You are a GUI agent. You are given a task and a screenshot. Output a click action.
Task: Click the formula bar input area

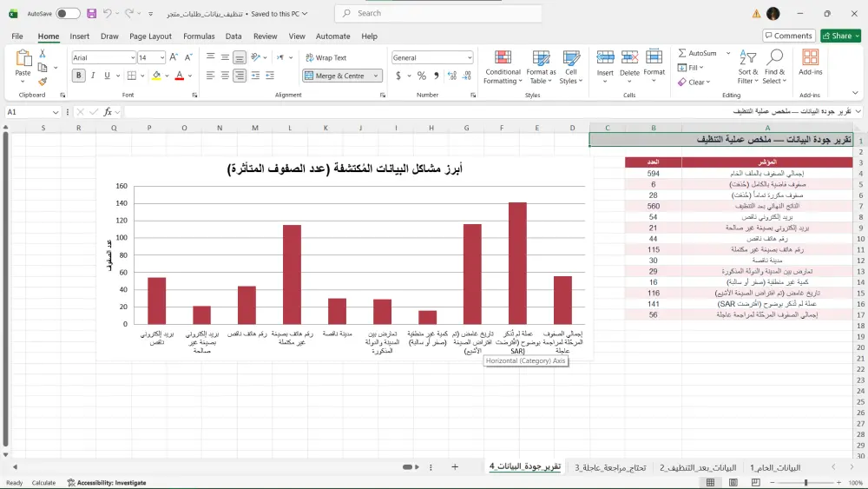[487, 112]
